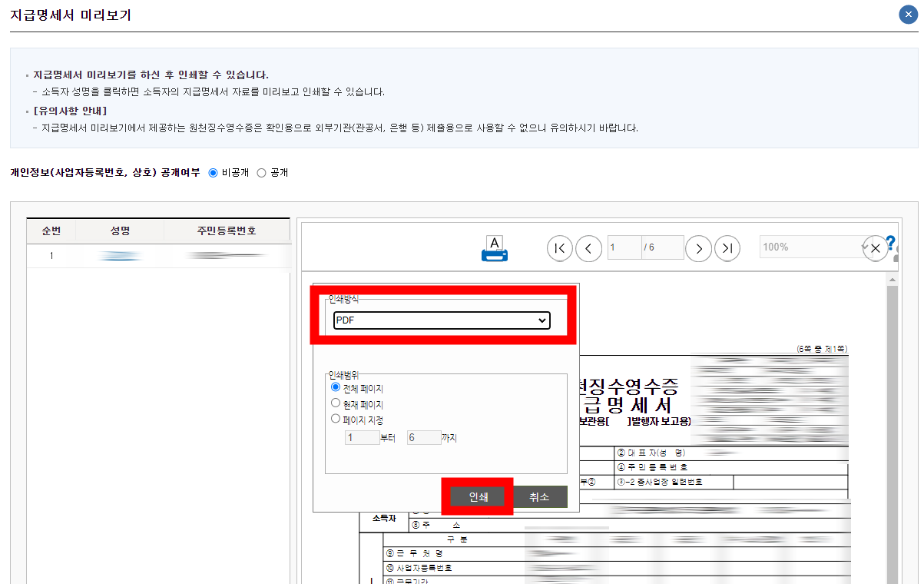
Task: Click the print icon in the preview toolbar
Action: coord(494,247)
